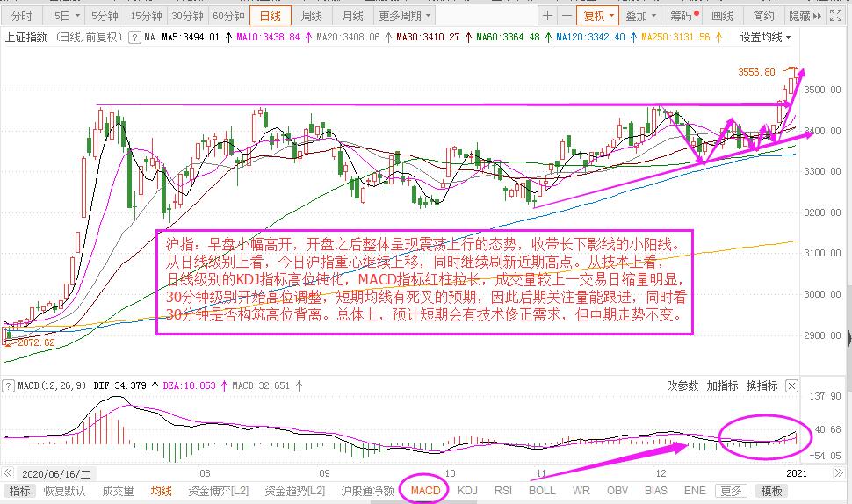Click the MA5:3494.01 moving-average label
Viewport: 852px width, 504px height.
[x=191, y=38]
